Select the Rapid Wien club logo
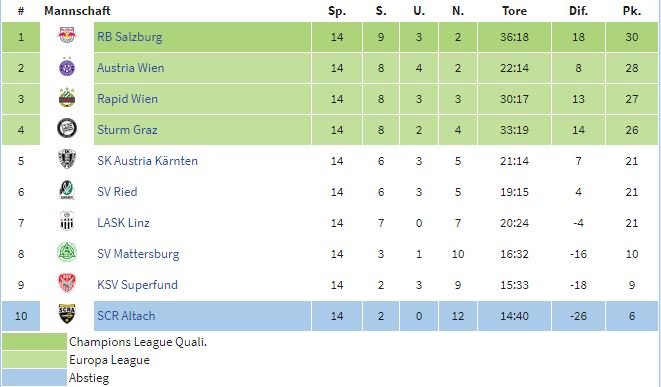Viewport: 661px width, 387px height. pyautogui.click(x=67, y=98)
